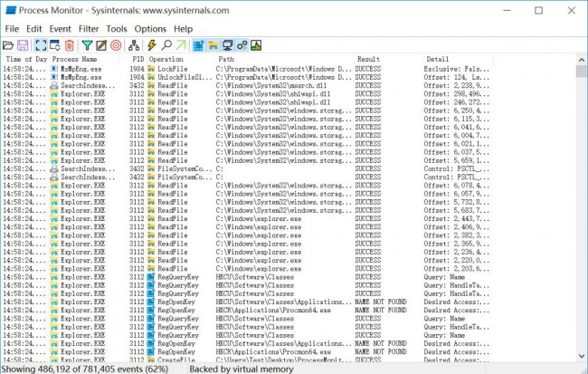The width and height of the screenshot is (588, 374).
Task: Click the 'Backed by virtual memory' status text
Action: 242,369
